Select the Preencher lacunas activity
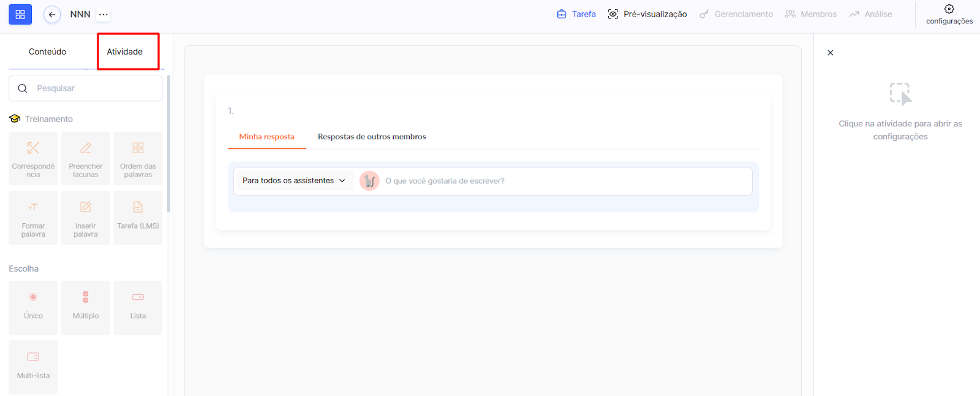Screen dimensions: 980x396 [x=86, y=158]
